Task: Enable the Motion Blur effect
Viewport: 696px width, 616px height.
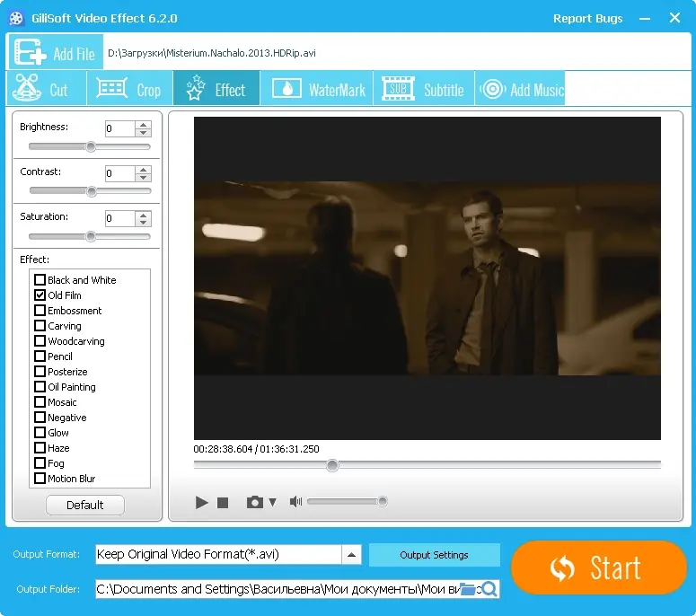Action: click(40, 479)
